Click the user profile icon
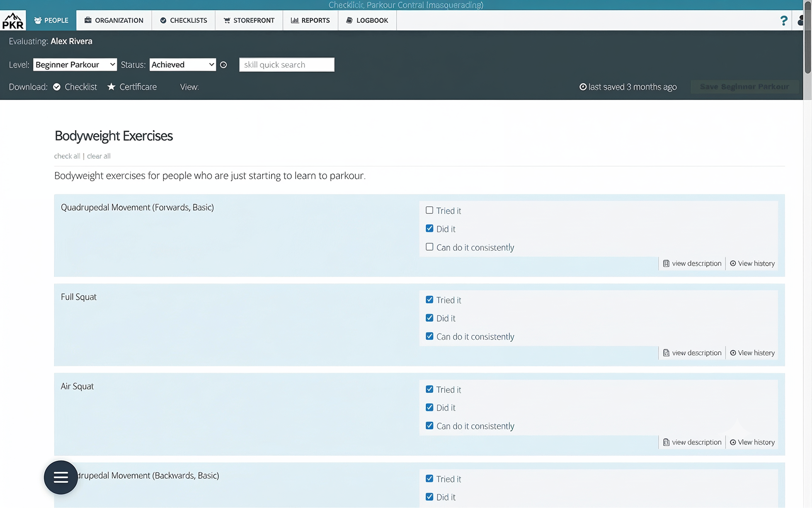The height and width of the screenshot is (508, 812). click(800, 20)
